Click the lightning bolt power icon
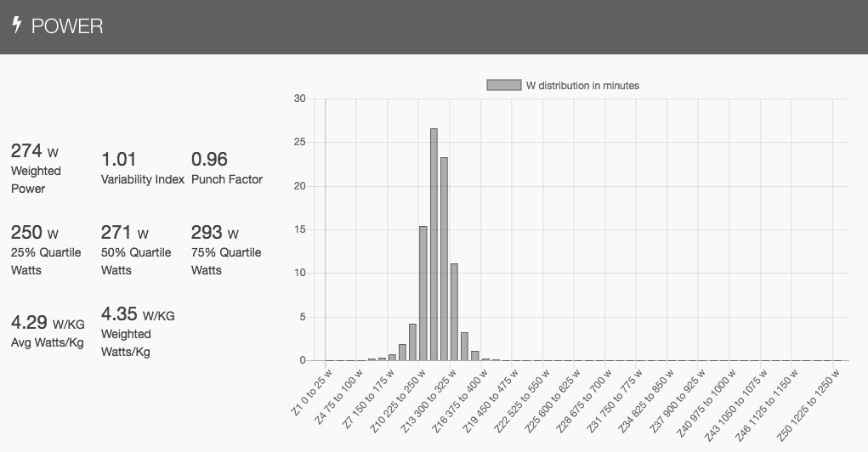The image size is (868, 452). point(17,25)
